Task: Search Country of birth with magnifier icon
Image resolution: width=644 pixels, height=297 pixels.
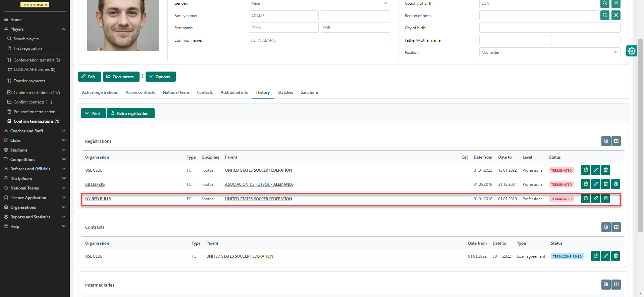Action: [605, 3]
